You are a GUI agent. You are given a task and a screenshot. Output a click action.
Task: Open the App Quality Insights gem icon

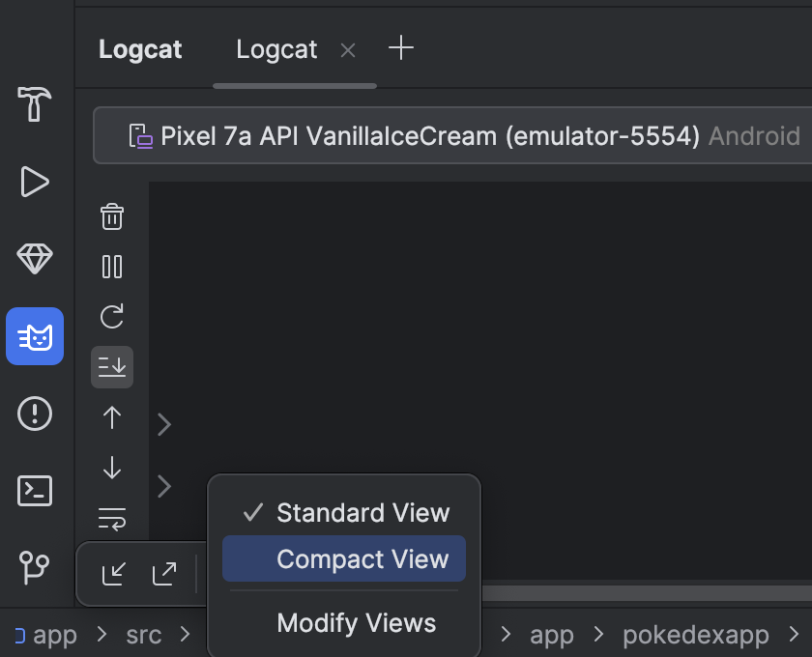click(35, 258)
